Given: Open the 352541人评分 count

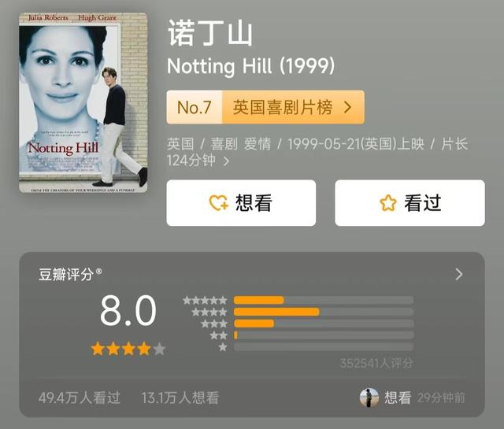Looking at the screenshot, I should [376, 364].
